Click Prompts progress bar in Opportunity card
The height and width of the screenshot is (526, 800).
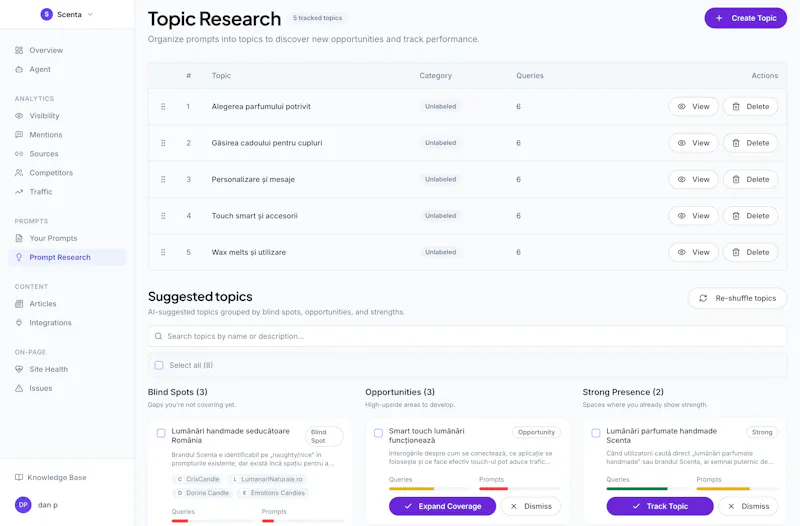tap(520, 488)
